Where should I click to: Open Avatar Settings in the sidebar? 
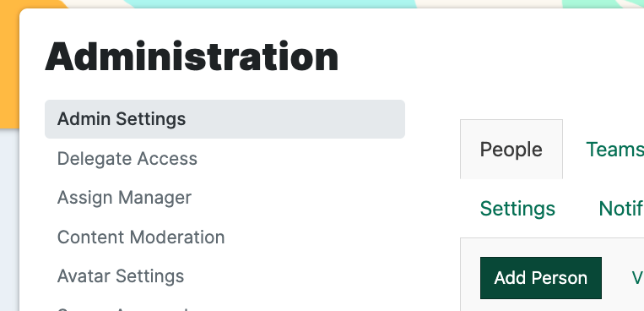coord(121,276)
